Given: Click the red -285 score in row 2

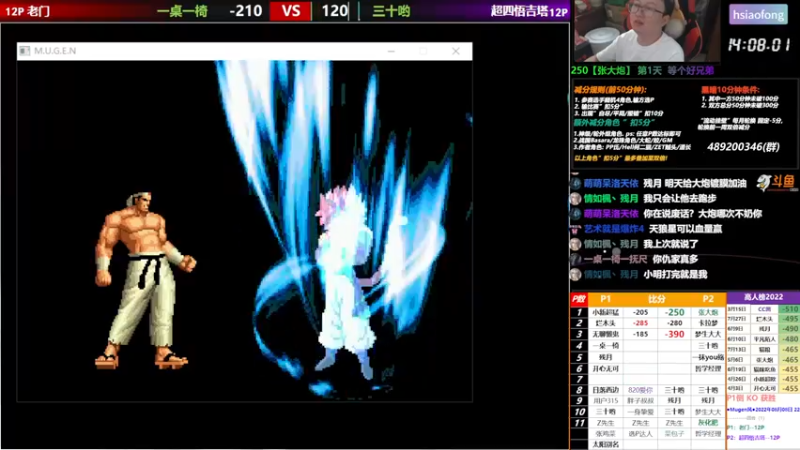Looking at the screenshot, I should pos(640,323).
